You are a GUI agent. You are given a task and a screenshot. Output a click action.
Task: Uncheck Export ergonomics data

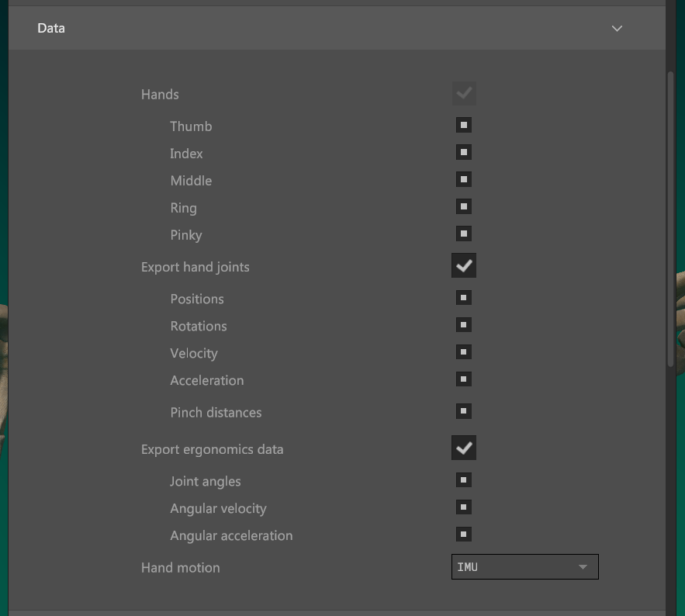[464, 448]
